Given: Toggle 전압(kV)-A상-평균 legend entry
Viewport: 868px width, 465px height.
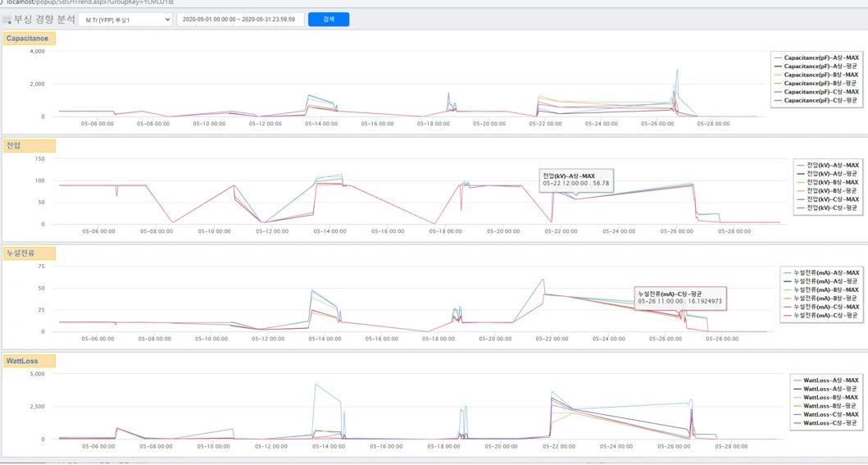Looking at the screenshot, I should click(828, 173).
